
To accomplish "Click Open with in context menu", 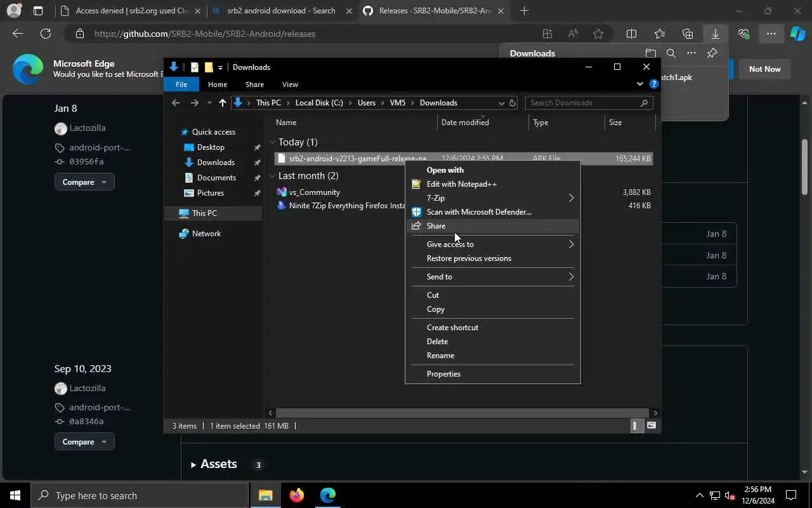I will 492,170.
